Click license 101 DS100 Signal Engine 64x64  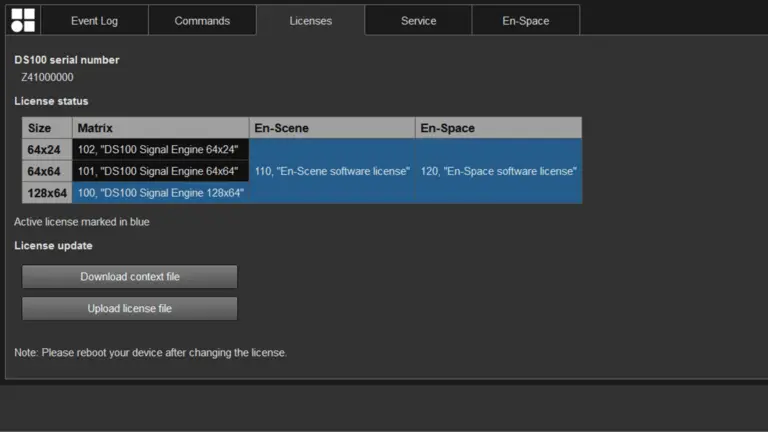click(x=161, y=171)
